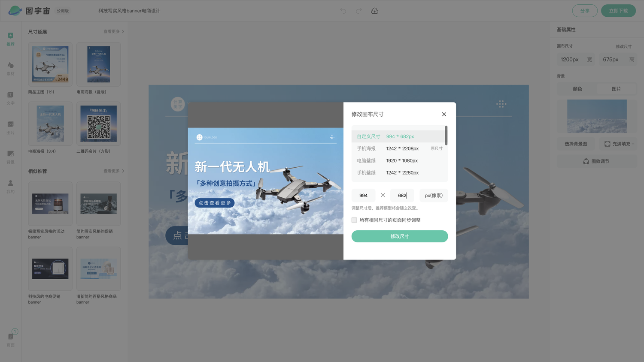Viewport: 644px width, 362px height.
Task: Click the undo arrow icon
Action: (343, 11)
